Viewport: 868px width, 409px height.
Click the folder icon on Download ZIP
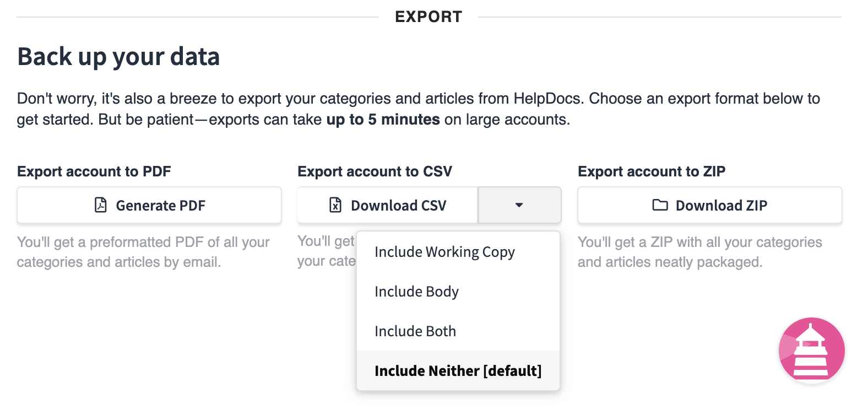[x=660, y=205]
